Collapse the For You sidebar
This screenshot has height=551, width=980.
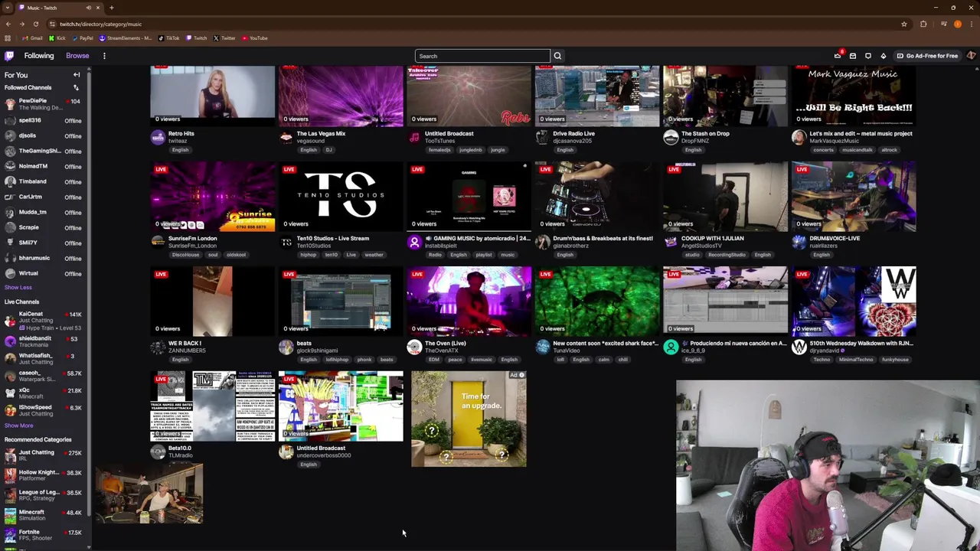click(x=77, y=75)
